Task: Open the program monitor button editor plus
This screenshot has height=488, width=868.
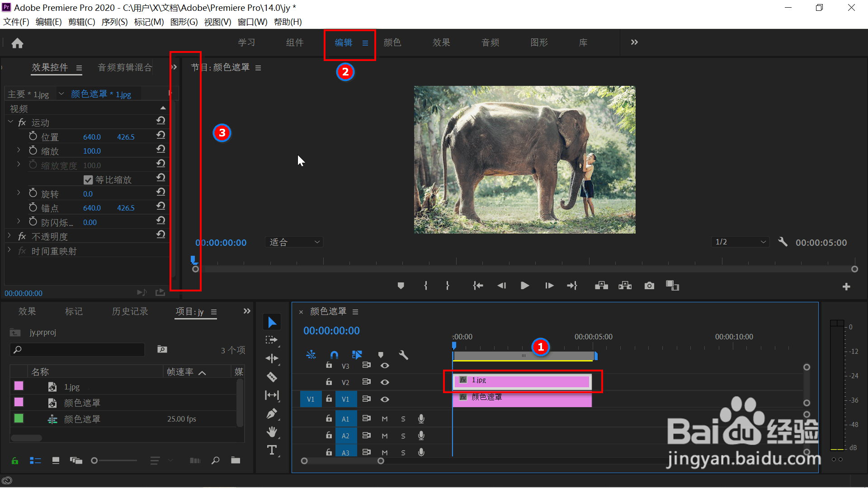Action: click(846, 286)
